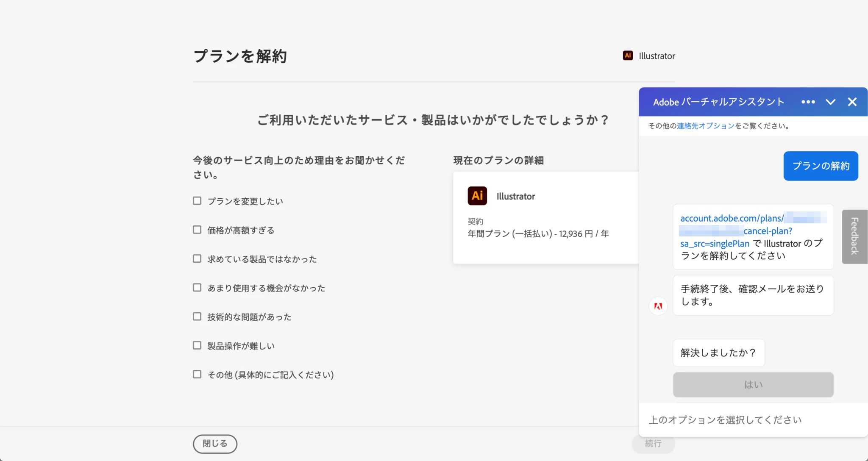Viewport: 868px width, 461px height.
Task: Check the 製品操作が難しい box
Action: coord(197,345)
